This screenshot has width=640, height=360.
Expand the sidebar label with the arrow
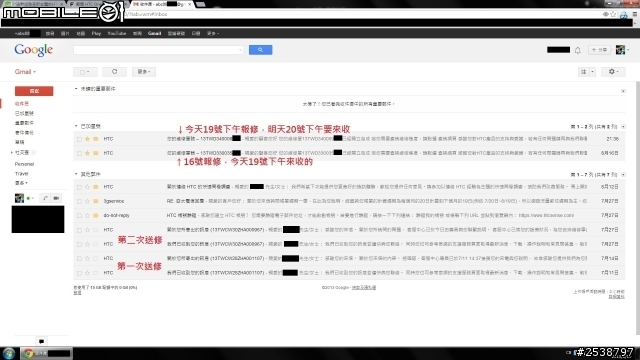[x=11, y=153]
